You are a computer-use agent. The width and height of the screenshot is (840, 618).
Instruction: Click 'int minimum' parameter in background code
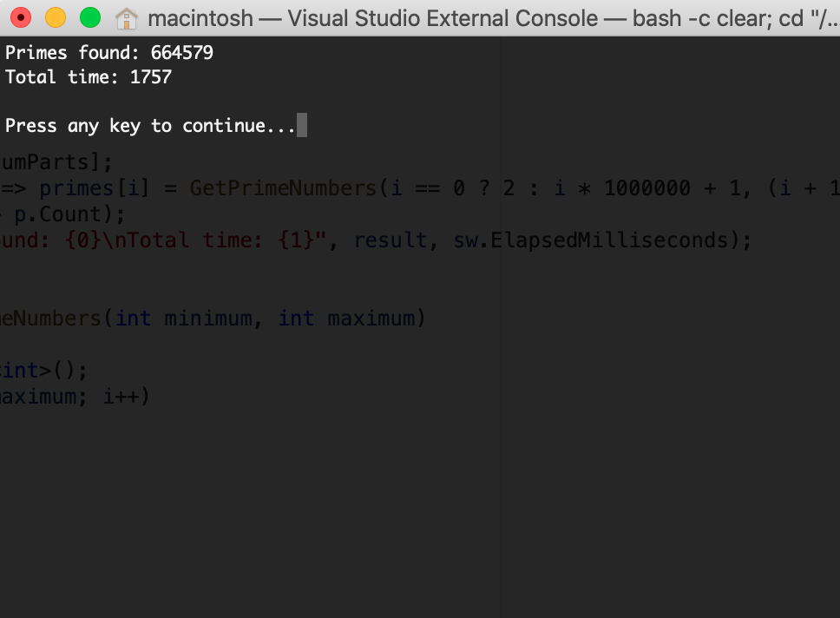point(184,319)
